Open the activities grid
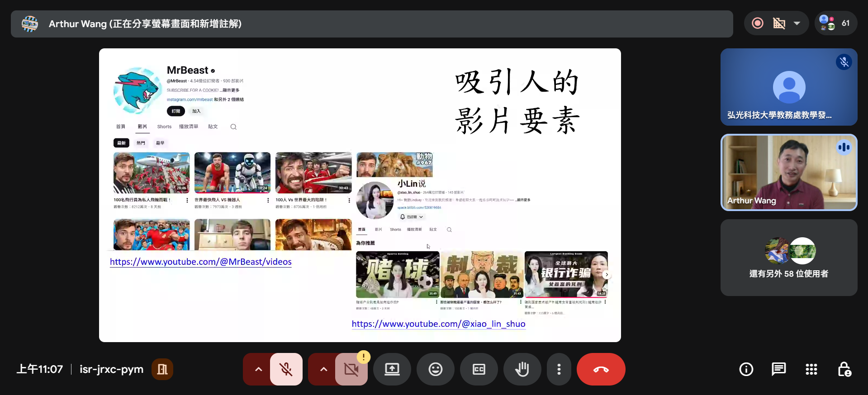868x395 pixels. (x=811, y=369)
